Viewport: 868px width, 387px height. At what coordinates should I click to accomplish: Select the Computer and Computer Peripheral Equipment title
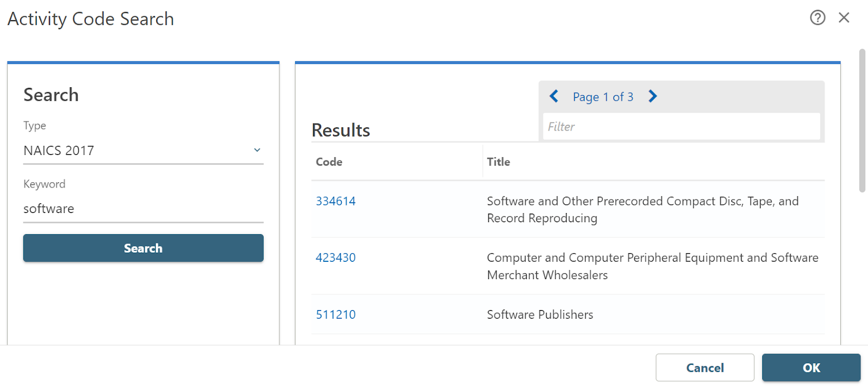point(653,266)
